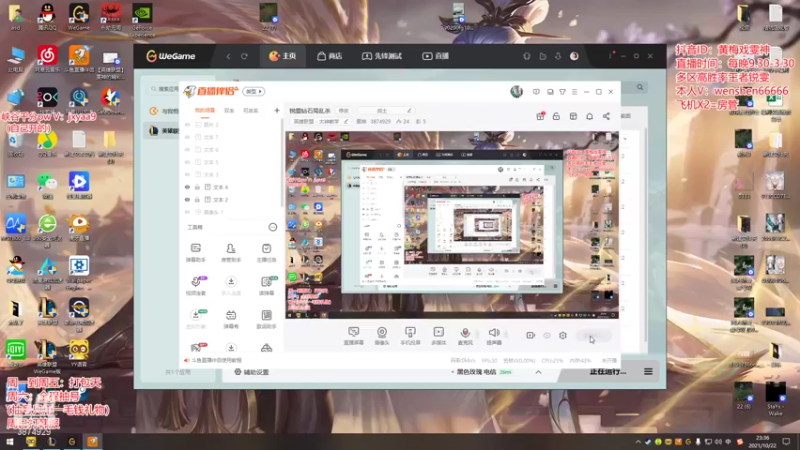Open the warning notice link at panel bottom

tap(213, 360)
